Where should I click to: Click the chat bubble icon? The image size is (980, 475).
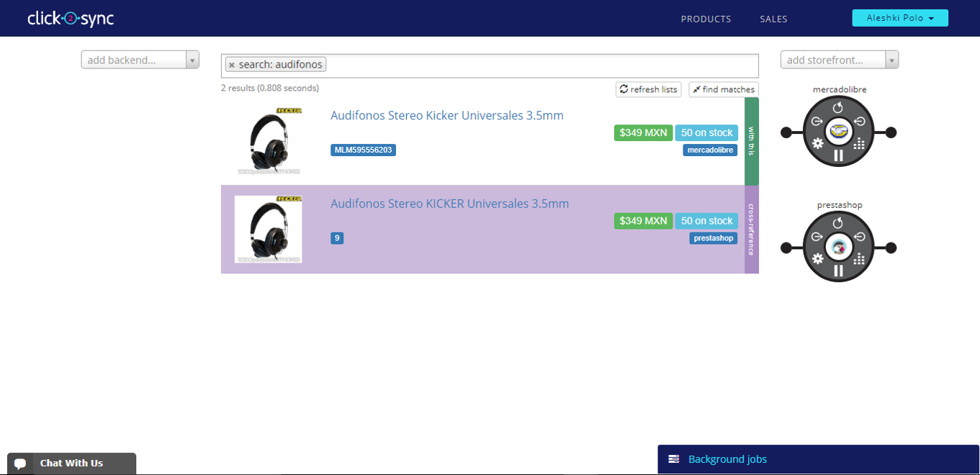tap(21, 463)
